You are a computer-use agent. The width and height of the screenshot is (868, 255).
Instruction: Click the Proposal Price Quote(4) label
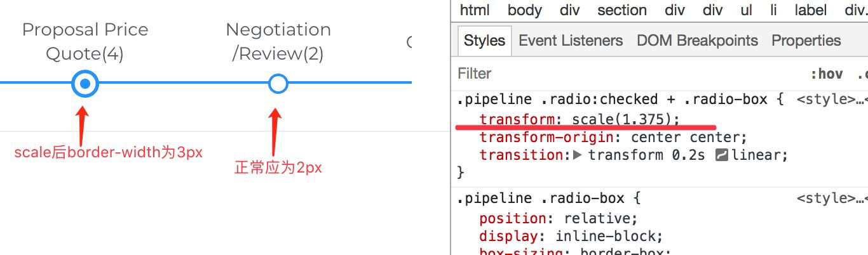point(85,41)
